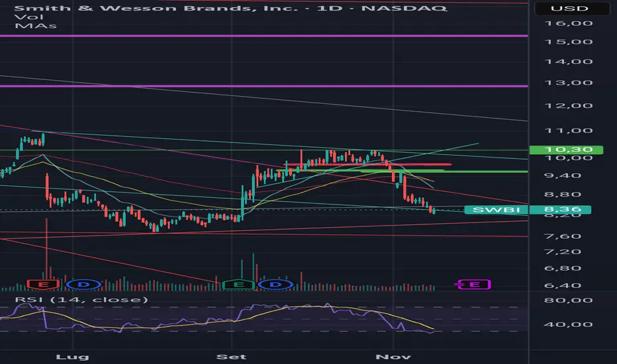Click the 6,40 price axis value
The height and width of the screenshot is (364, 617).
pos(562,285)
